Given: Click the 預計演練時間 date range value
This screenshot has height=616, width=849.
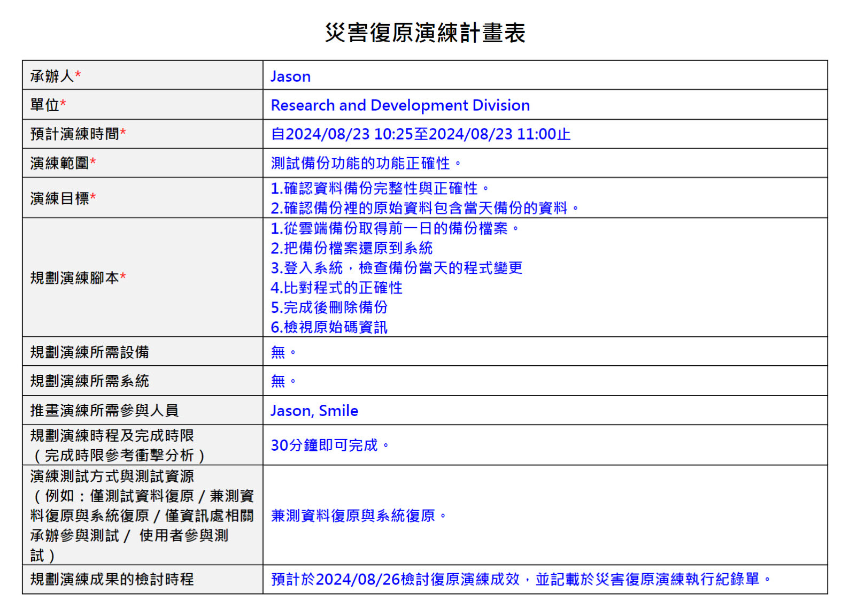Looking at the screenshot, I should click(x=420, y=134).
